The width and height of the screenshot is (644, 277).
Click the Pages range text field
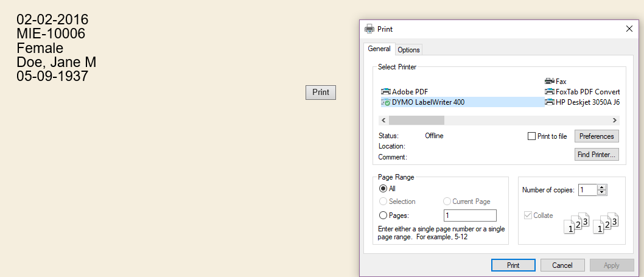(470, 216)
